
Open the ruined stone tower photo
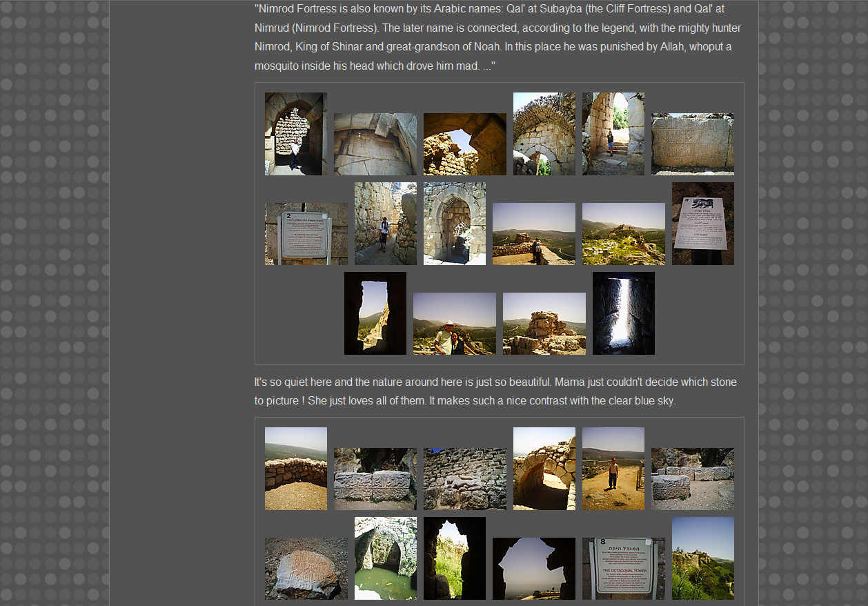point(544,323)
